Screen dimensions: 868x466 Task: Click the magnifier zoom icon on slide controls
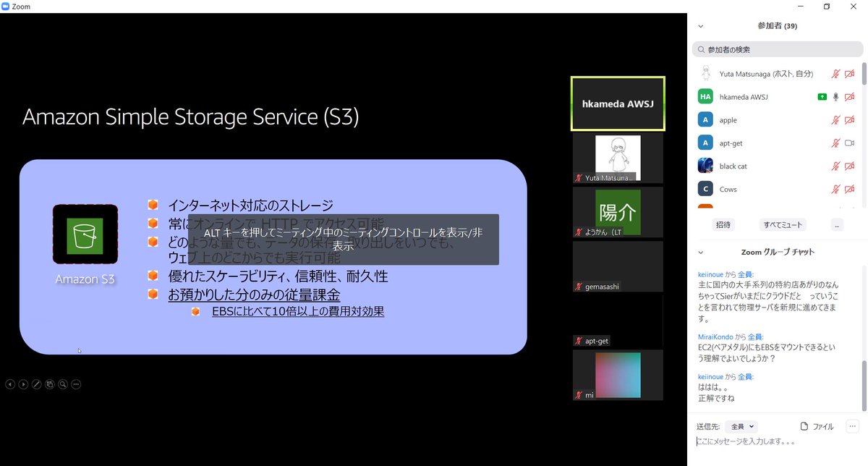[62, 384]
